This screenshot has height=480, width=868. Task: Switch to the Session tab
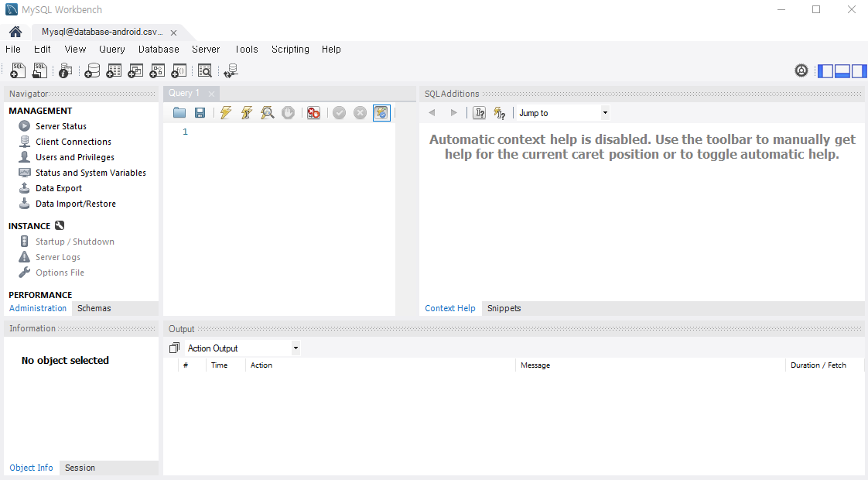80,468
